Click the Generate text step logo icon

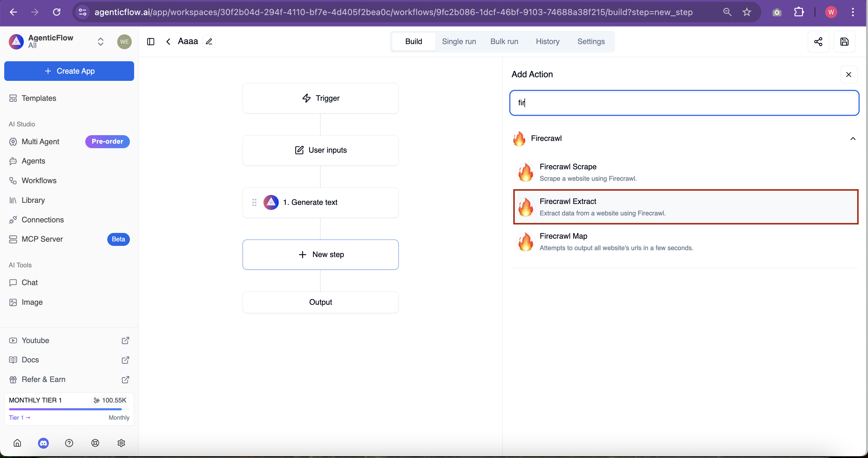click(x=271, y=202)
